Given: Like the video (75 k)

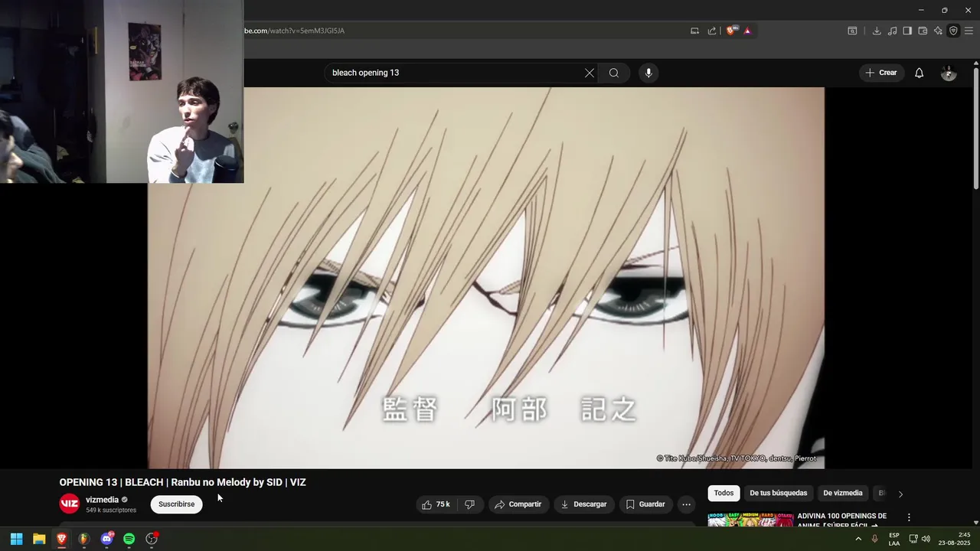Looking at the screenshot, I should pos(436,504).
